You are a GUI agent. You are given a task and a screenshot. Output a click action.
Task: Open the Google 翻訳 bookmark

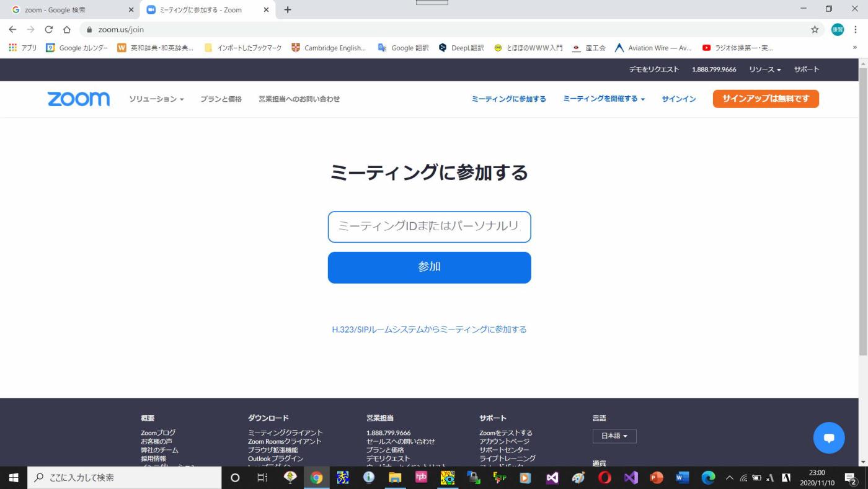pyautogui.click(x=403, y=48)
